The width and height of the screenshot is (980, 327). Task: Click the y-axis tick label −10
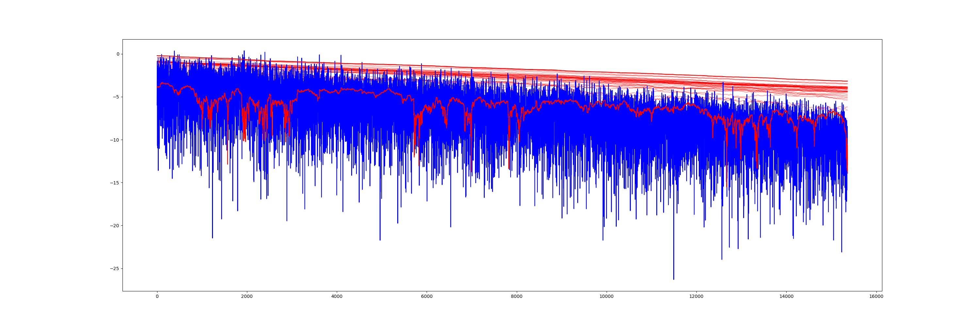click(x=115, y=140)
